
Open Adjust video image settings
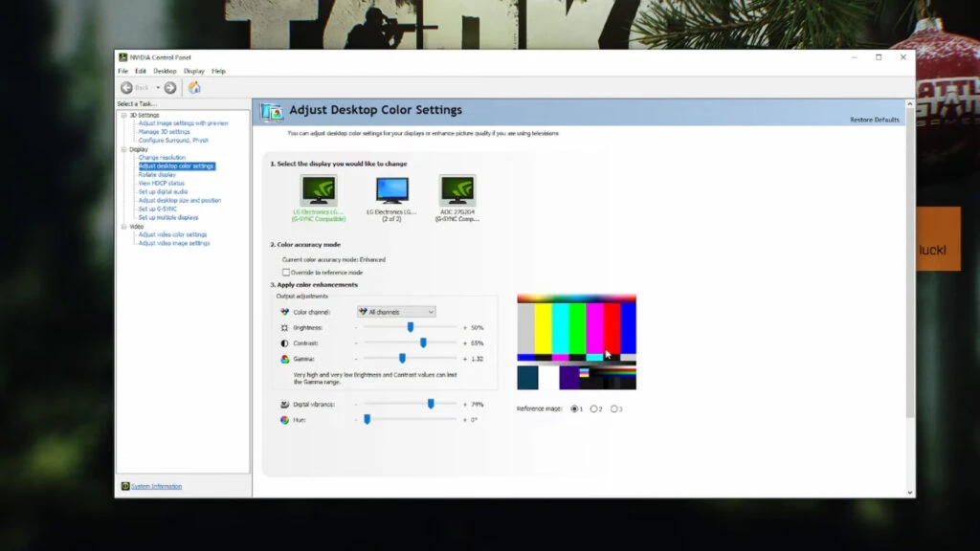tap(174, 243)
